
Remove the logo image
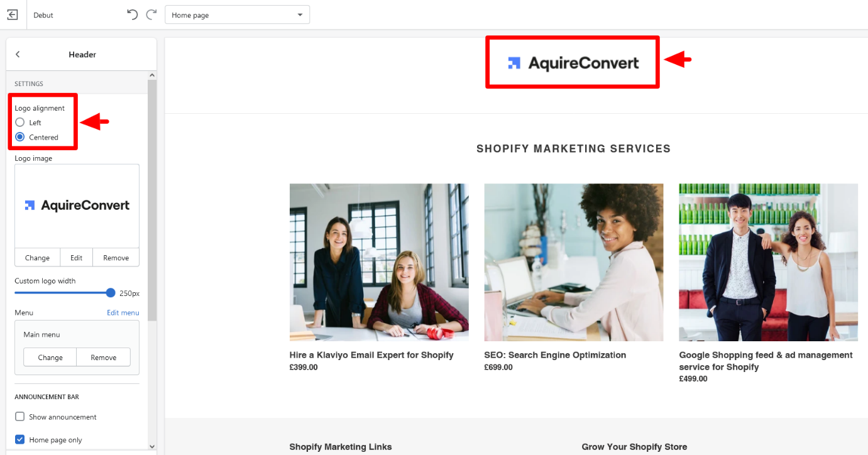click(x=116, y=258)
